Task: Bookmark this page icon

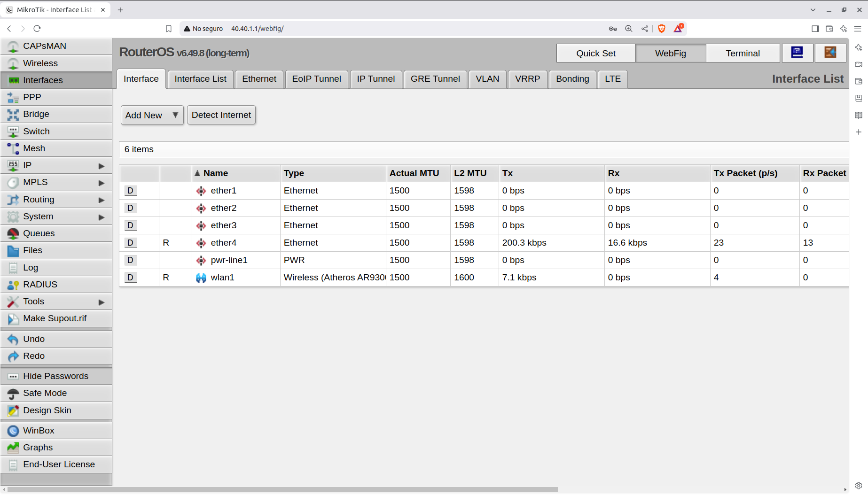Action: [169, 29]
